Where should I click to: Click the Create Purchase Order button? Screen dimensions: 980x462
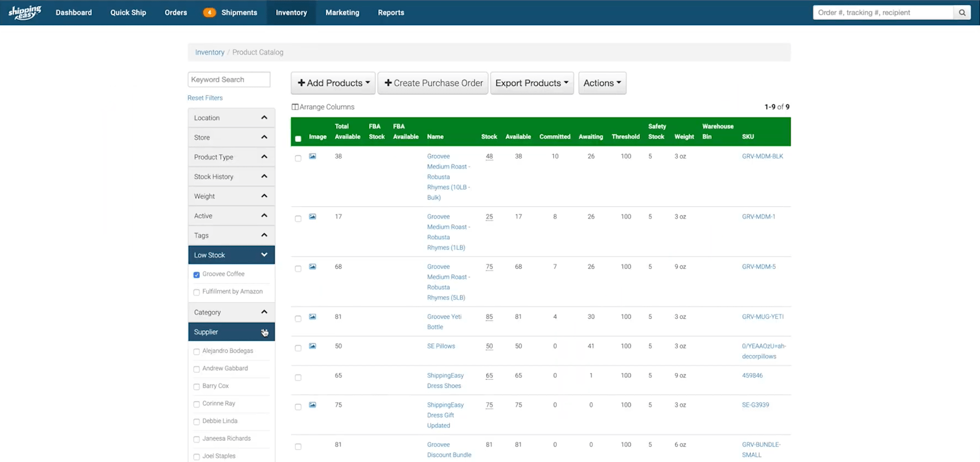pyautogui.click(x=433, y=83)
